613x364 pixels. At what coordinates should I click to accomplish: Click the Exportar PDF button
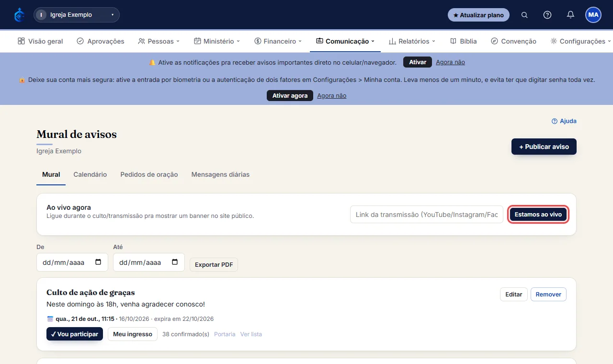click(x=214, y=265)
